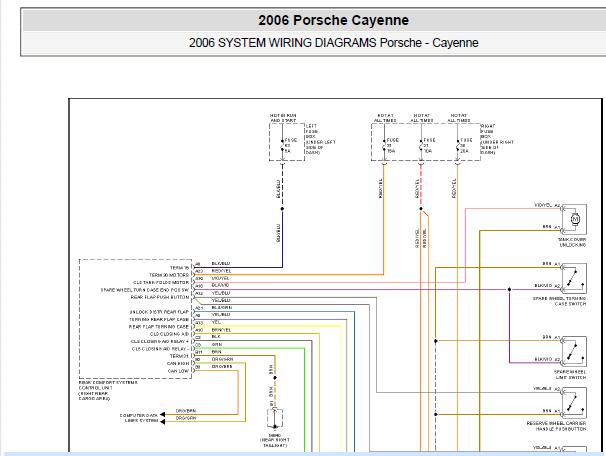Click the '2006 Porsche Cayenne' heading
This screenshot has height=456, width=606.
point(333,20)
